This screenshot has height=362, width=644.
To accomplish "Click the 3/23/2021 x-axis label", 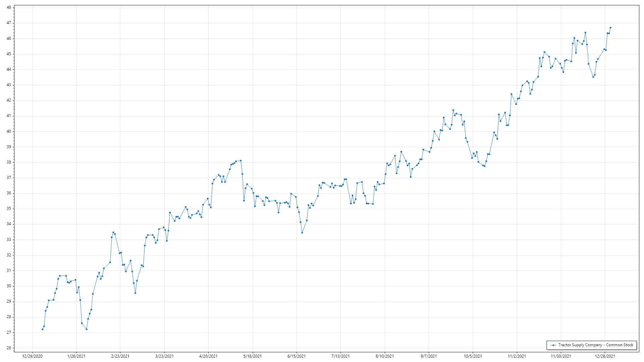I will (164, 356).
